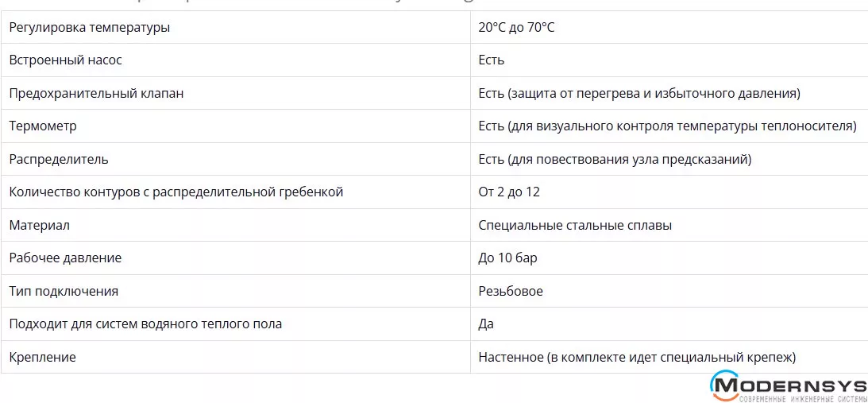Viewport: 868px width, 403px height.
Task: Select the "Настенное" mounting value text
Action: point(637,357)
